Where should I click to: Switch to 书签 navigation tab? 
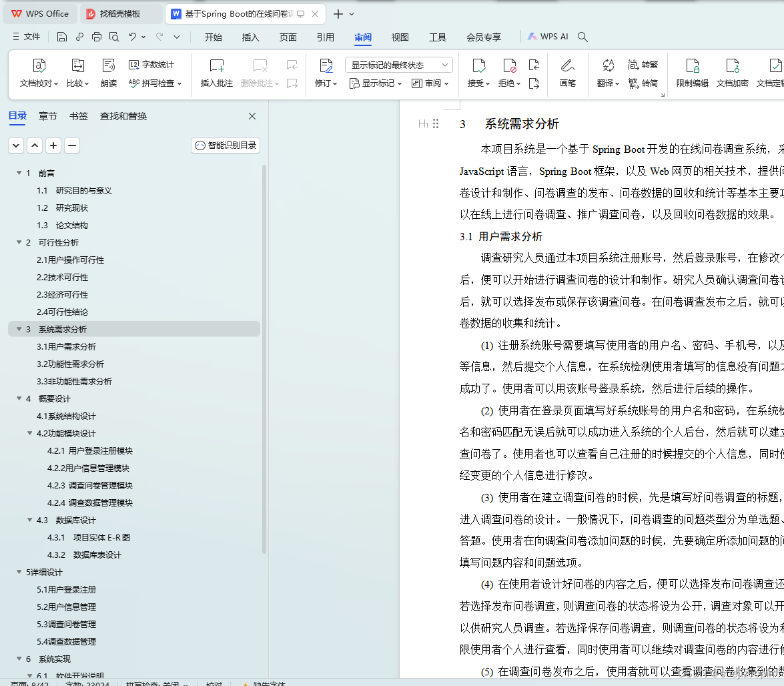(79, 116)
